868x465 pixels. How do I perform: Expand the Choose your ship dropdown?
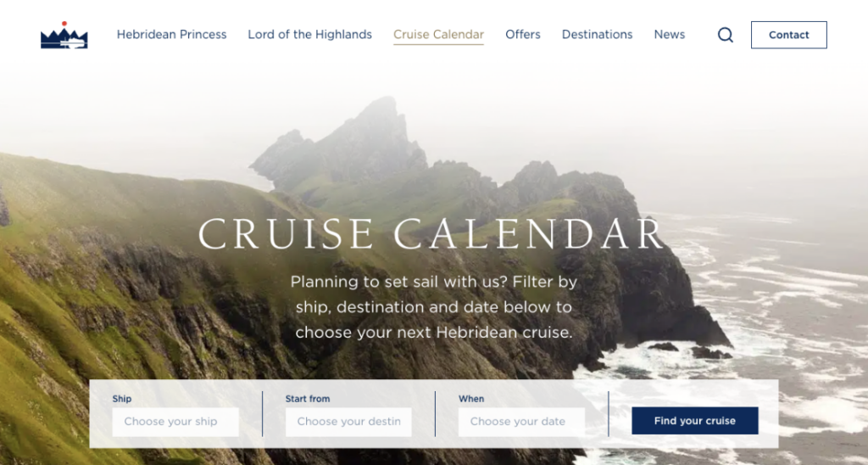coord(175,422)
